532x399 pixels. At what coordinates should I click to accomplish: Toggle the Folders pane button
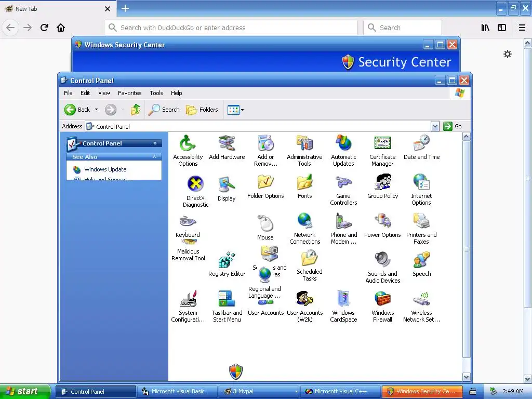click(202, 110)
